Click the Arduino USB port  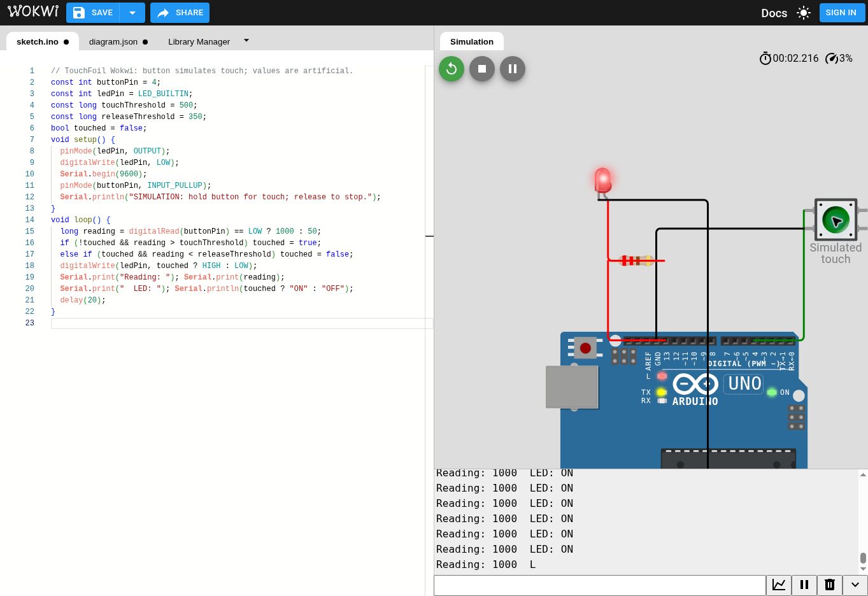pyautogui.click(x=572, y=387)
